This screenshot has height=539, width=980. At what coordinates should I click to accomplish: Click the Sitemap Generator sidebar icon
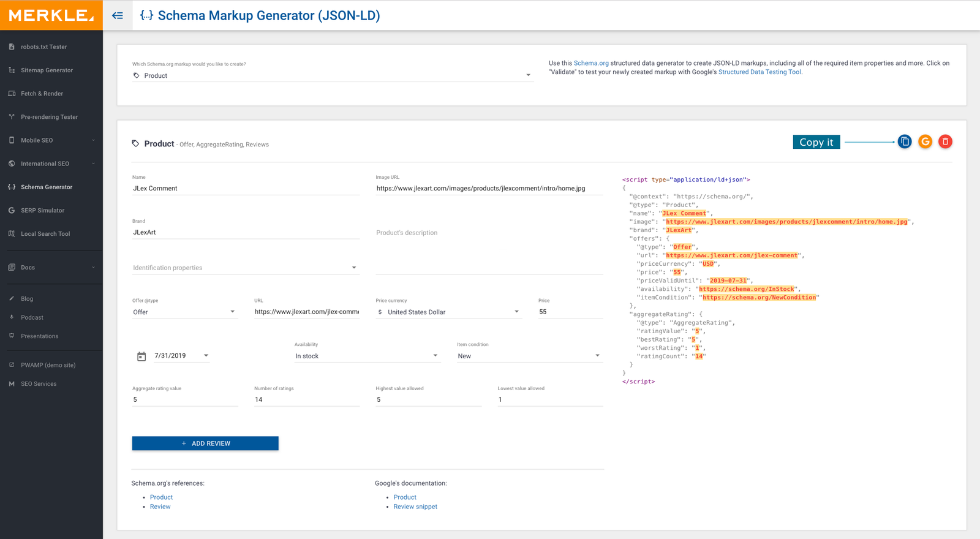[x=12, y=70]
